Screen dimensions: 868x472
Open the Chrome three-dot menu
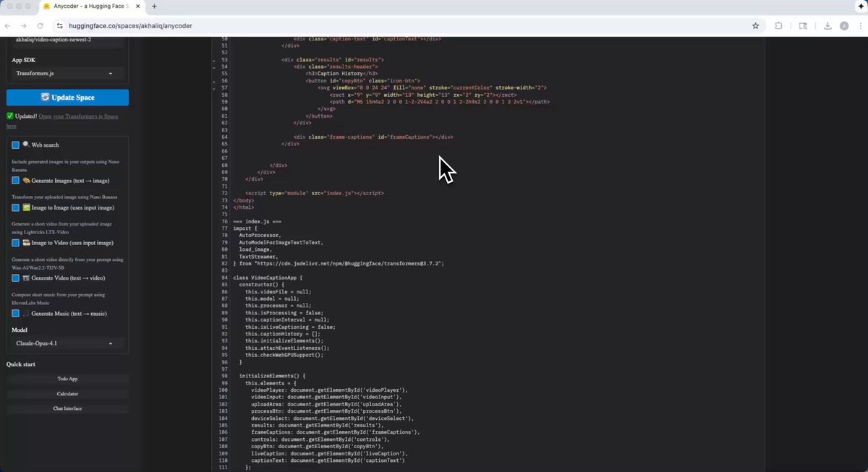pos(860,25)
